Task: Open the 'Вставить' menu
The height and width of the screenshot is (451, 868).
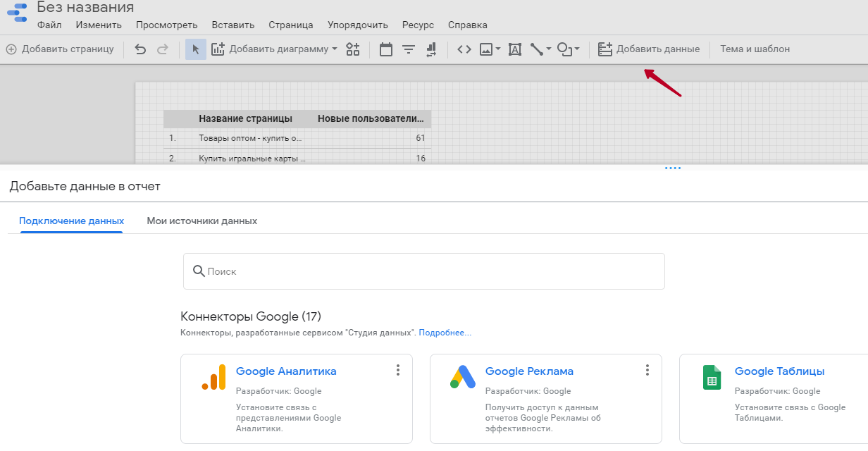Action: pos(232,25)
